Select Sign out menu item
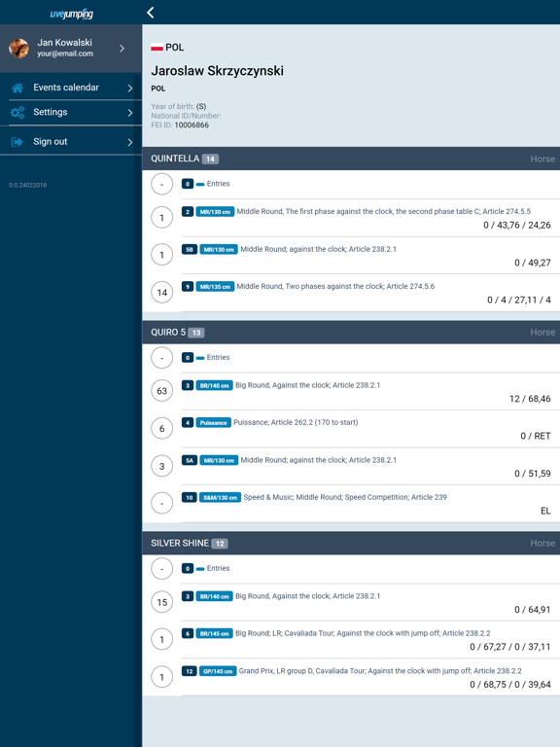This screenshot has width=560, height=747. [71, 142]
